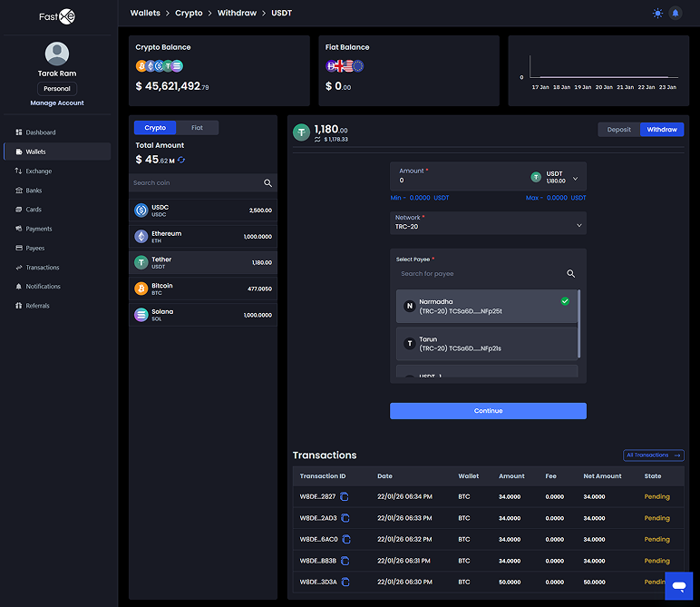Toggle light theme sun icon
700x607 pixels.
(x=657, y=14)
